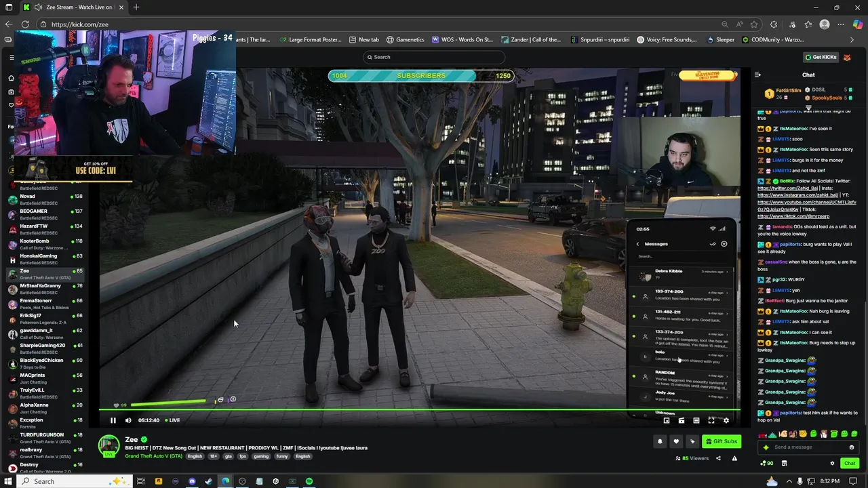
Task: Open Steam from the taskbar
Action: (209, 481)
